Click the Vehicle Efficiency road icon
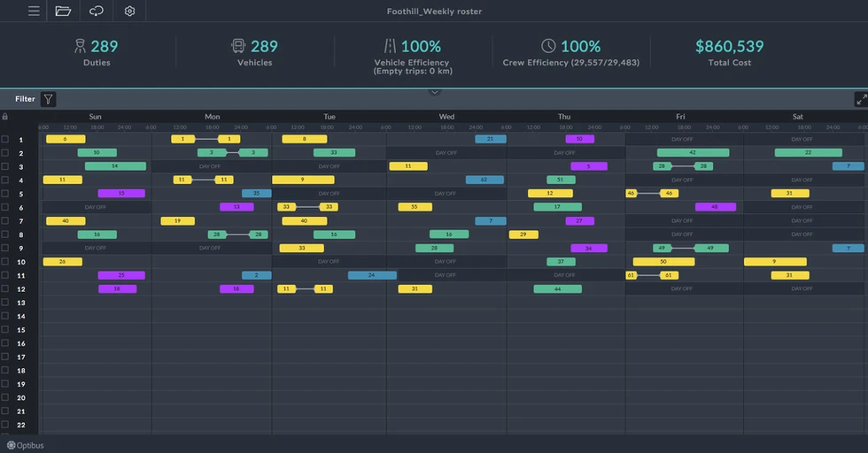Screen dimensions: 868x453 391,46
